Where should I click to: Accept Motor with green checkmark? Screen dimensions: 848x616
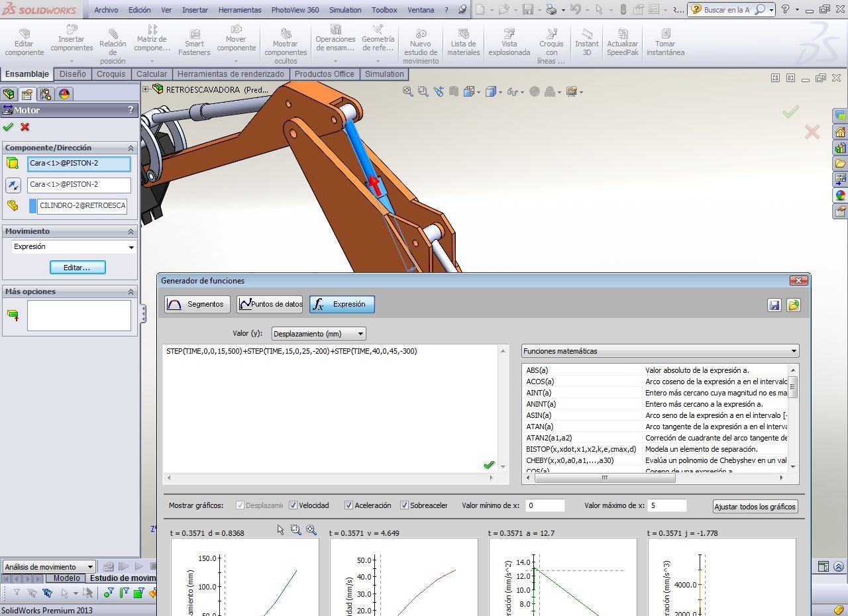pyautogui.click(x=8, y=127)
